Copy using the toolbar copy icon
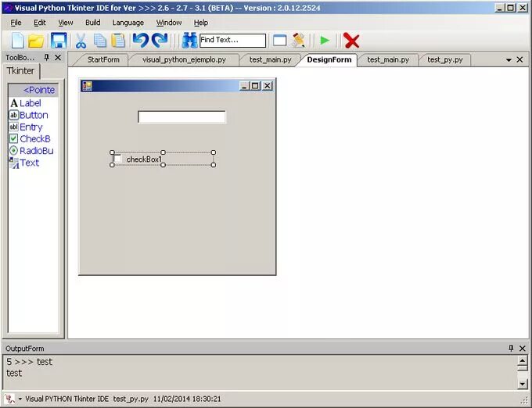 (100, 41)
